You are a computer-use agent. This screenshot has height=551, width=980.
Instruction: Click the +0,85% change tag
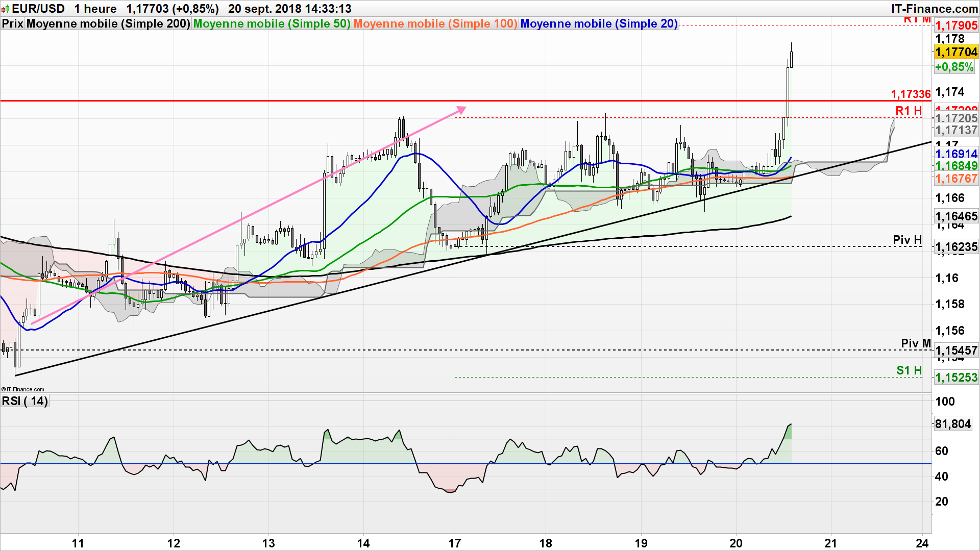point(954,67)
